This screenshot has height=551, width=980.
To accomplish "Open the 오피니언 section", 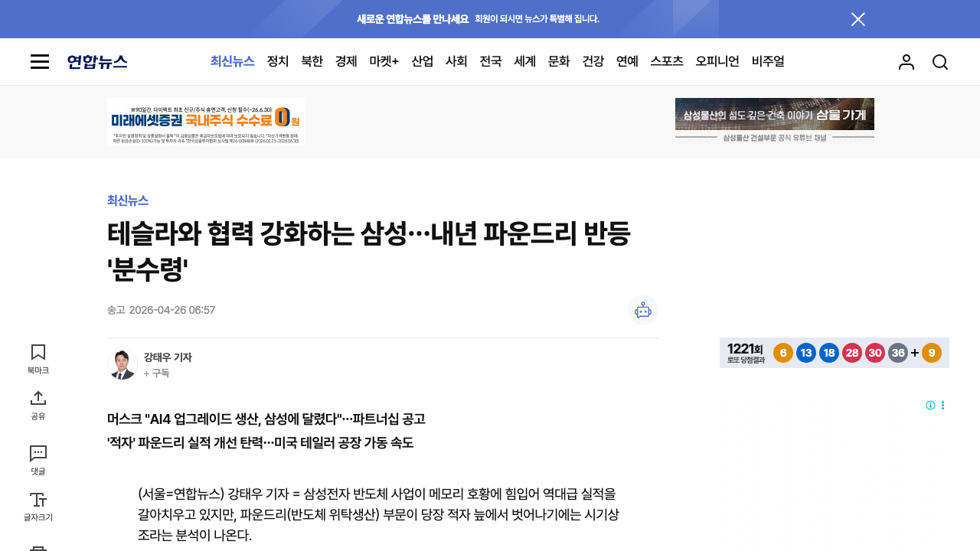I will [717, 62].
